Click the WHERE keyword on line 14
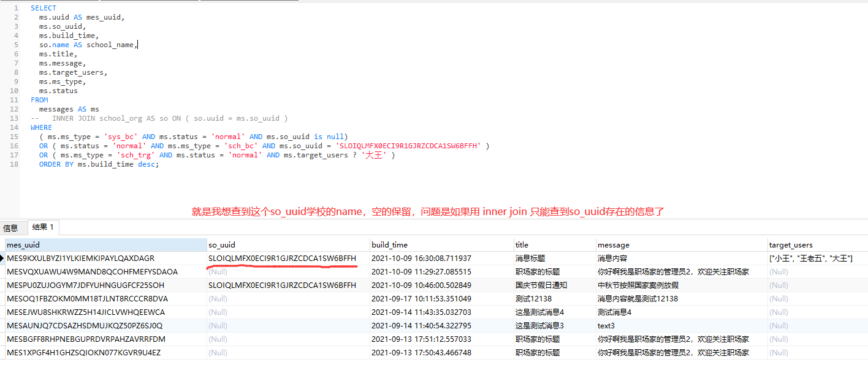 41,127
